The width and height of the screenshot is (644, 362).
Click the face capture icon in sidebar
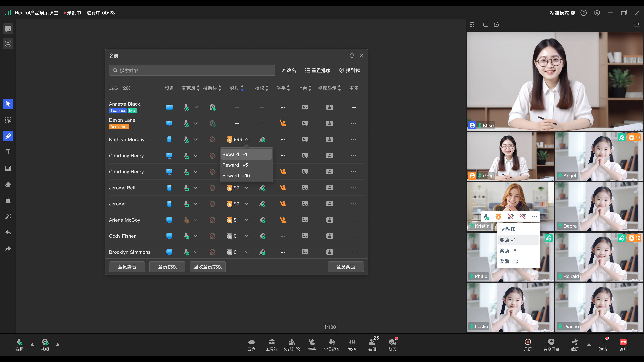coord(8,44)
